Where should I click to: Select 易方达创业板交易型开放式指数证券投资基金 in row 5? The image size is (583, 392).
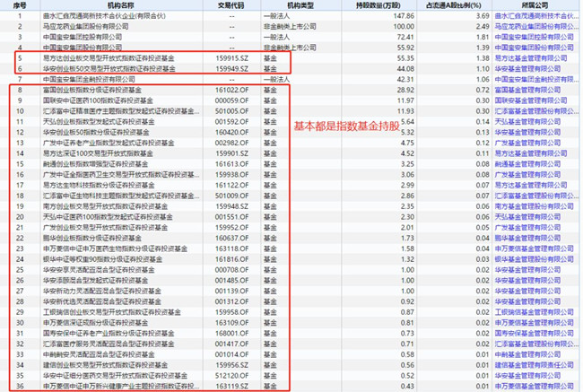pyautogui.click(x=109, y=58)
